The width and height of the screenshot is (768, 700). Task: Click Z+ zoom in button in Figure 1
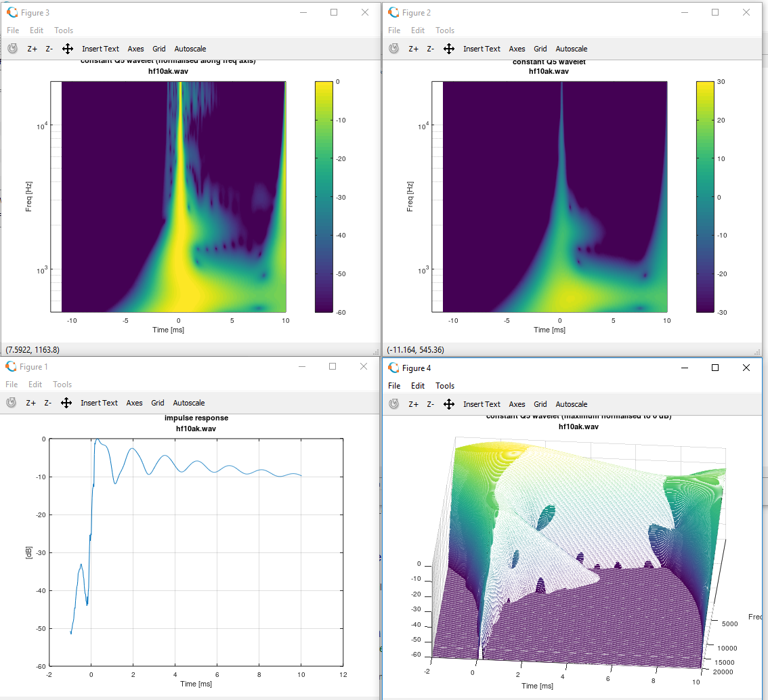[x=30, y=402]
